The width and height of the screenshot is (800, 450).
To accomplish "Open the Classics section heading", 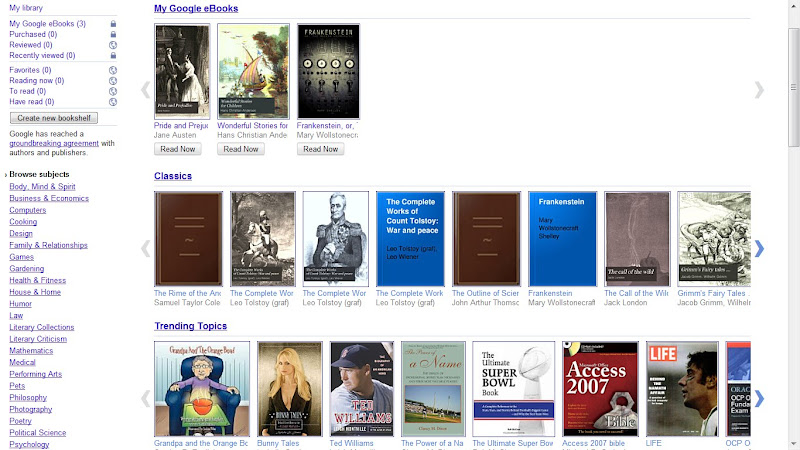I will pos(173,176).
